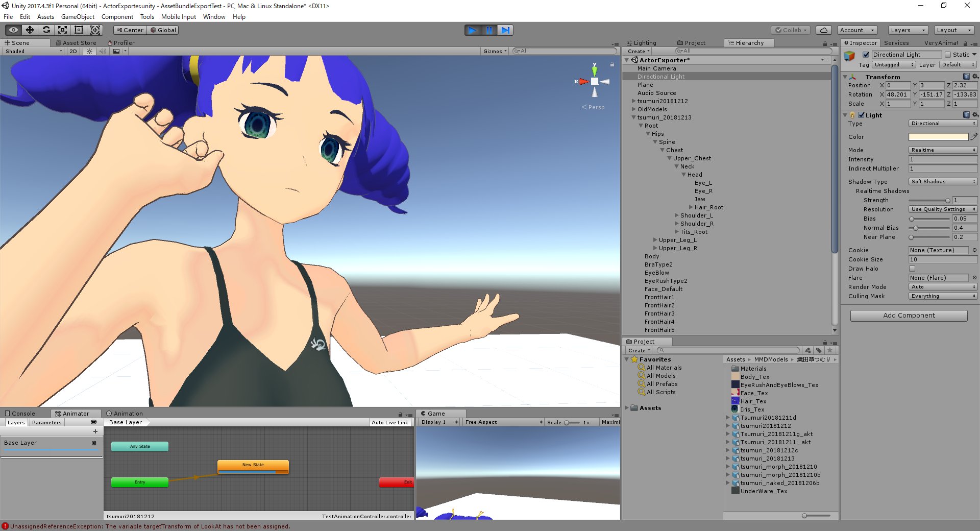Open the Light component gear menu

[x=975, y=115]
